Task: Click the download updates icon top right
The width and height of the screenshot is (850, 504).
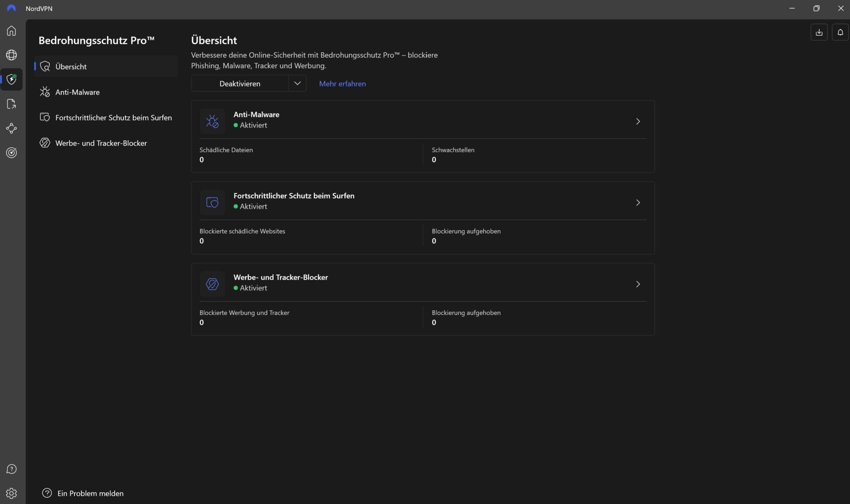Action: [819, 32]
